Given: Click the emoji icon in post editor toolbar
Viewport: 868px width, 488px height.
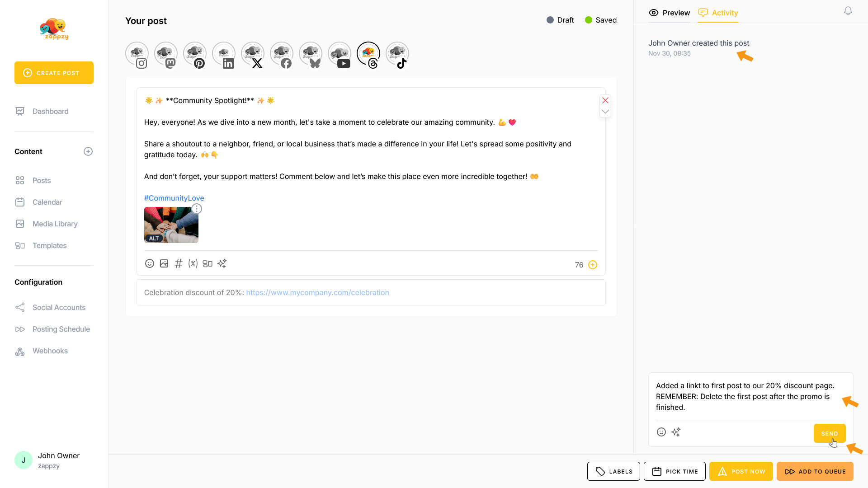Looking at the screenshot, I should point(150,263).
